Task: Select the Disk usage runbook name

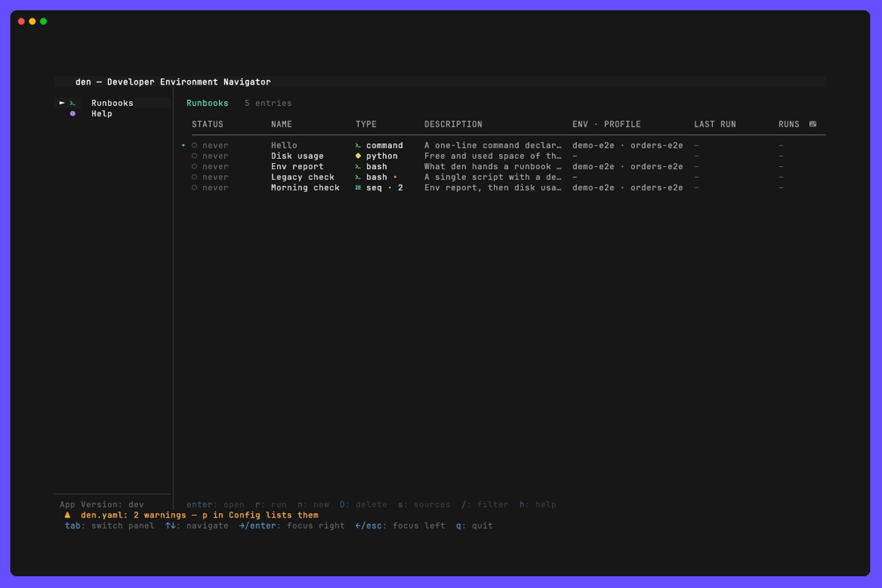Action: click(298, 156)
